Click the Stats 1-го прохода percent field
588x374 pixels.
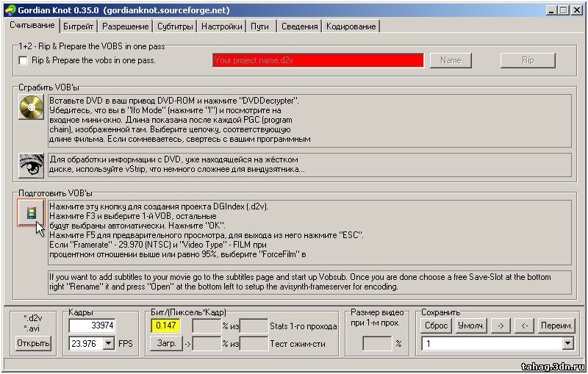pos(207,326)
